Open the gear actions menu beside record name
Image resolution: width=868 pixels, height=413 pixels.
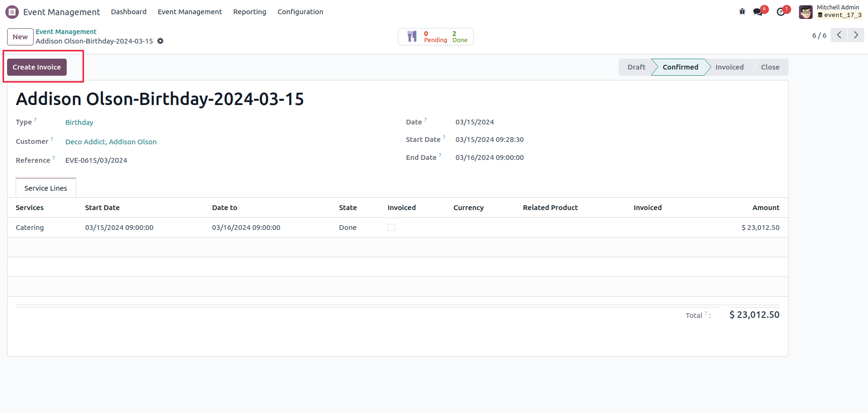click(160, 41)
